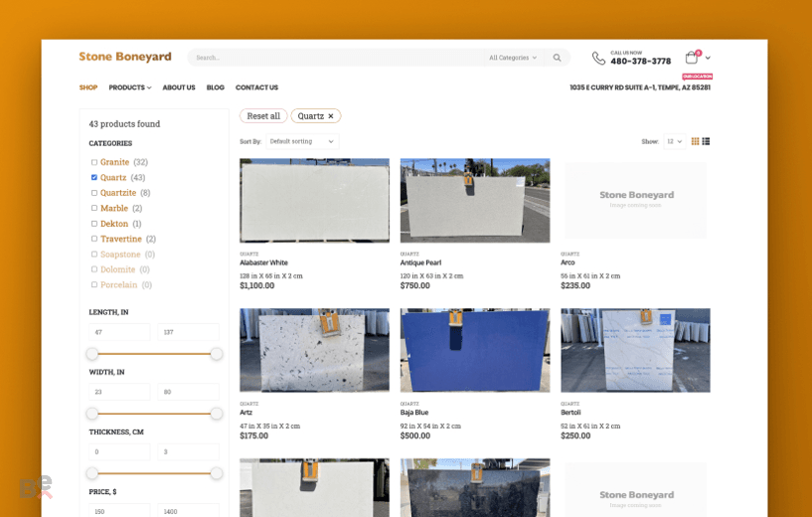Screen dimensions: 812x517
Task: Open the Baja Blue slab thumbnail
Action: tap(475, 350)
